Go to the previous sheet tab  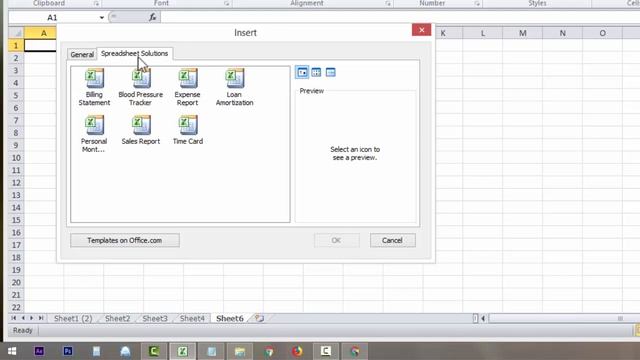point(23,318)
